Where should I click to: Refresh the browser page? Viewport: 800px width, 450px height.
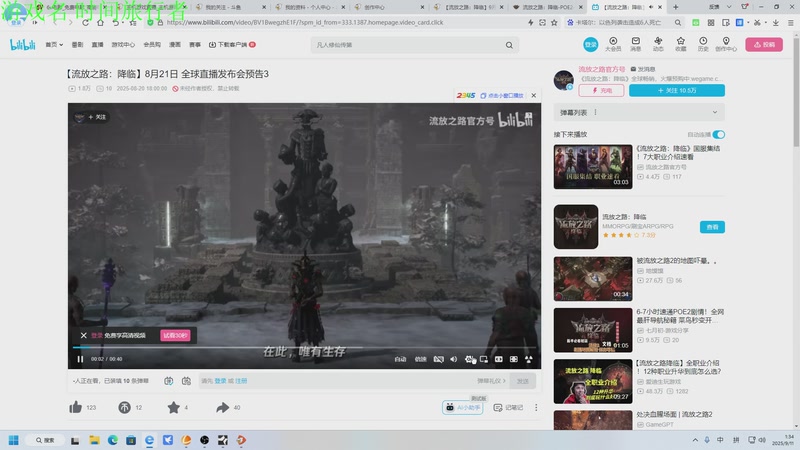85,23
